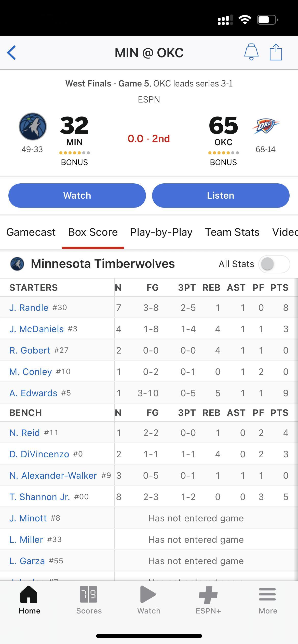Switch to the Team Stats tab
The height and width of the screenshot is (644, 298).
click(x=232, y=232)
